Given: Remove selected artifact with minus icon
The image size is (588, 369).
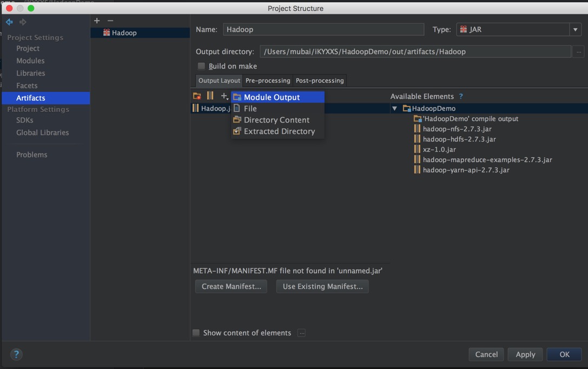Looking at the screenshot, I should pyautogui.click(x=110, y=21).
